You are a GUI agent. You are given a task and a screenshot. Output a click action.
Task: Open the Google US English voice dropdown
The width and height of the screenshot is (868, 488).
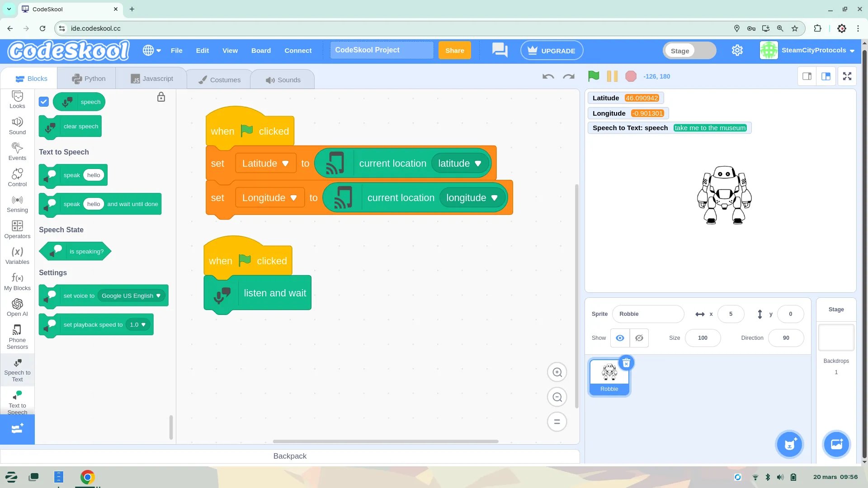point(131,296)
